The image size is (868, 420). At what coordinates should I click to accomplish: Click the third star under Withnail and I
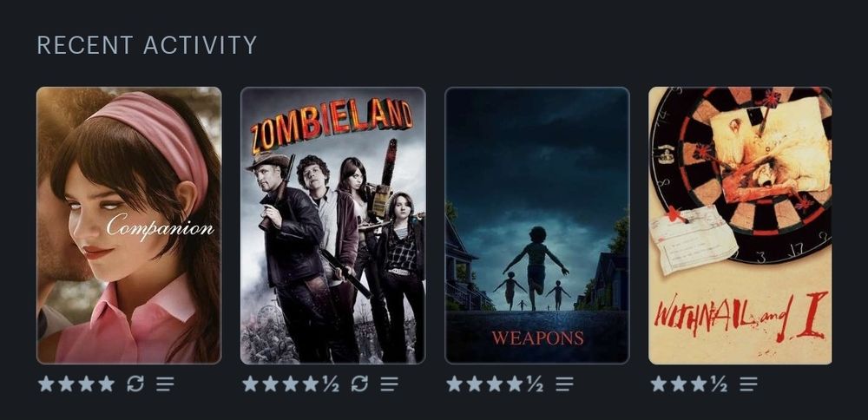pyautogui.click(x=699, y=384)
